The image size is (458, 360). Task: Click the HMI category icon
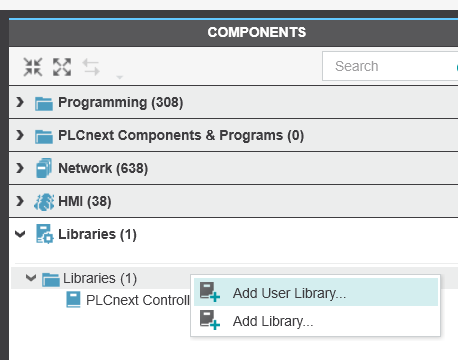[x=44, y=201]
